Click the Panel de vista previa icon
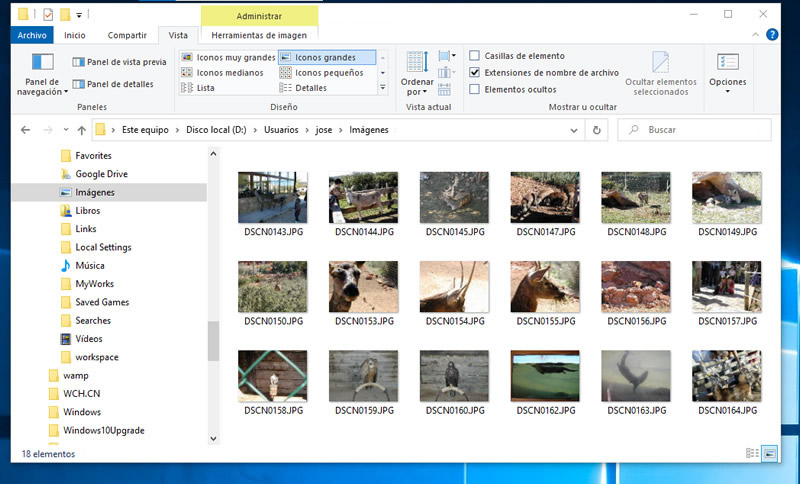800x484 pixels. [x=79, y=62]
